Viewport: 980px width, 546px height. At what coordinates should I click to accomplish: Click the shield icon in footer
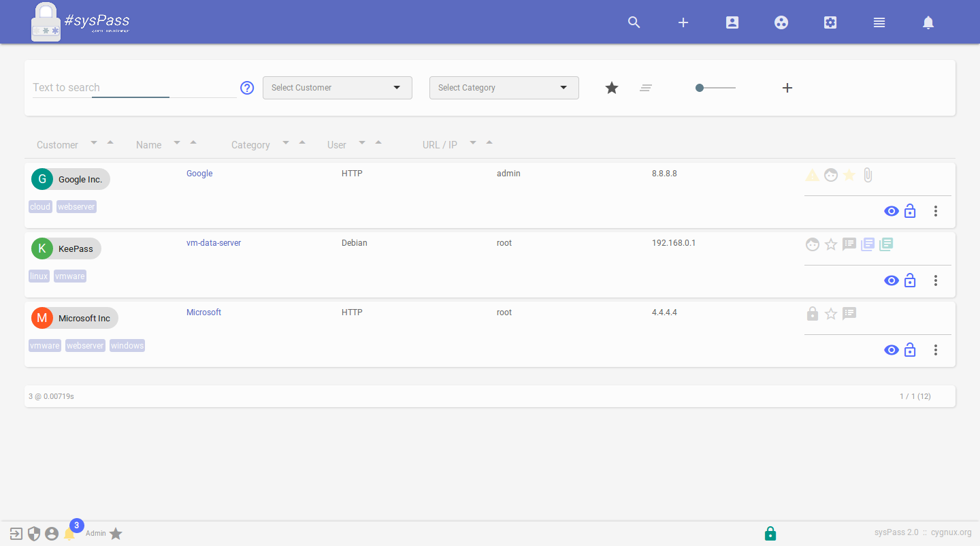[34, 534]
